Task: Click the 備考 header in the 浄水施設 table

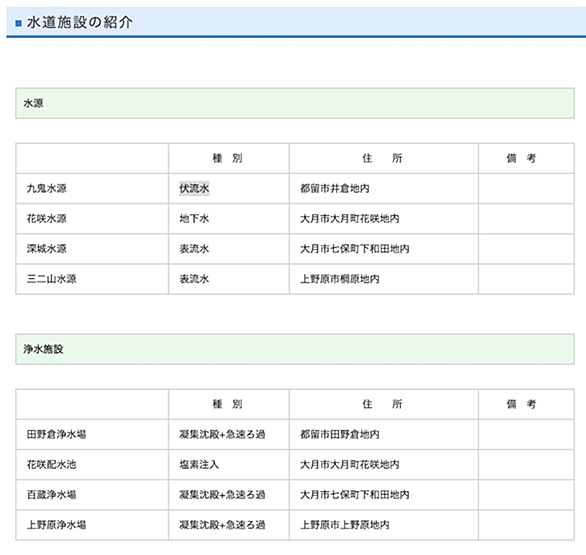Action: point(521,404)
